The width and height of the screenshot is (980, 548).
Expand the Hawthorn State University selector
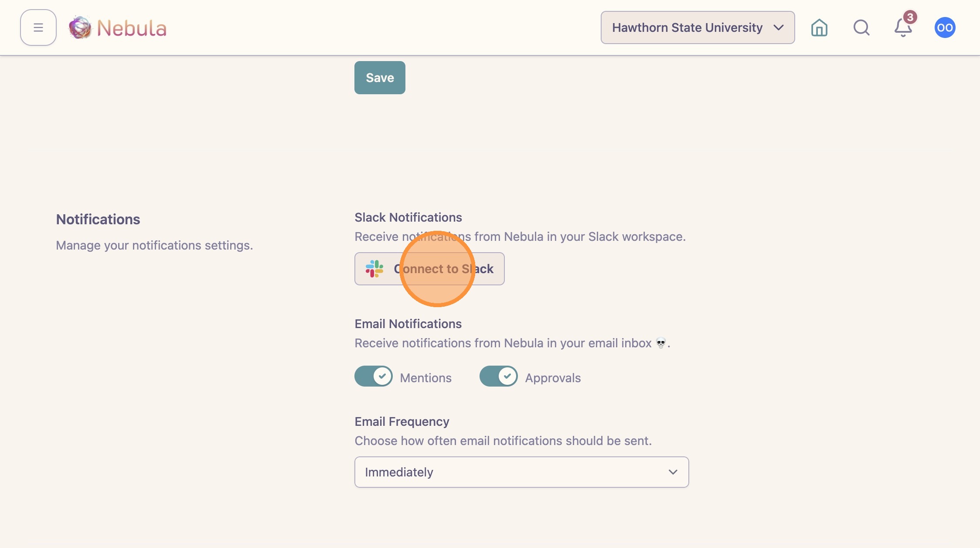pos(698,27)
